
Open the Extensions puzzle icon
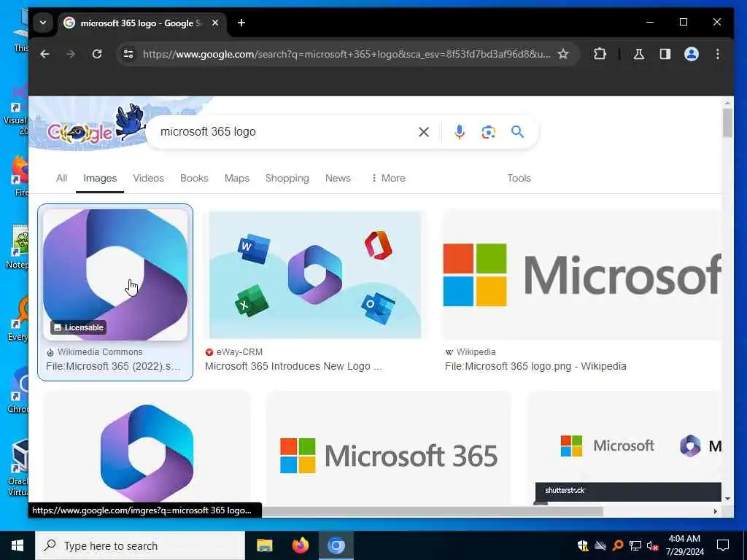(x=600, y=54)
